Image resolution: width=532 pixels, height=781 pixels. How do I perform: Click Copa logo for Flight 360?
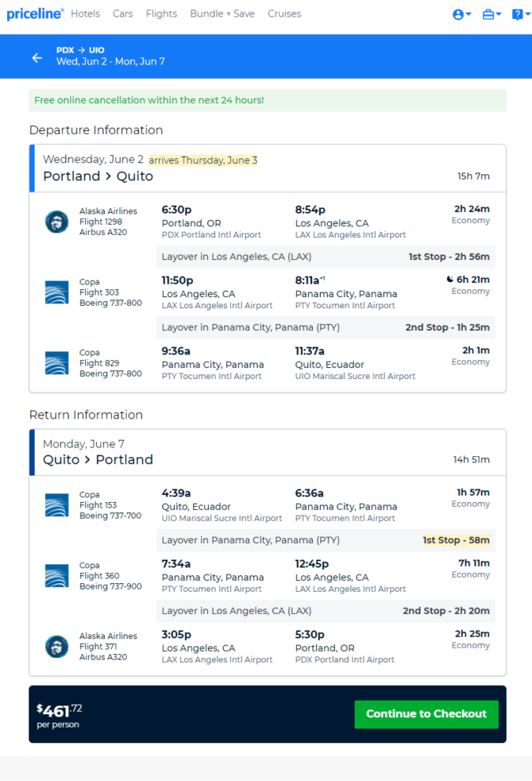56,576
